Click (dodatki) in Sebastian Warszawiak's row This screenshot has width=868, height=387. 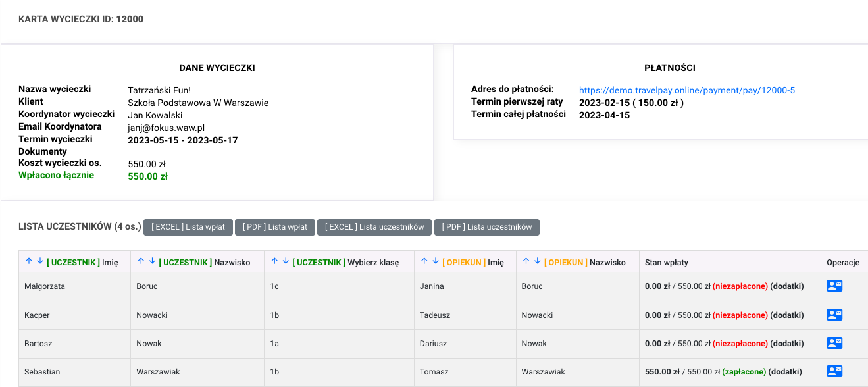point(785,372)
